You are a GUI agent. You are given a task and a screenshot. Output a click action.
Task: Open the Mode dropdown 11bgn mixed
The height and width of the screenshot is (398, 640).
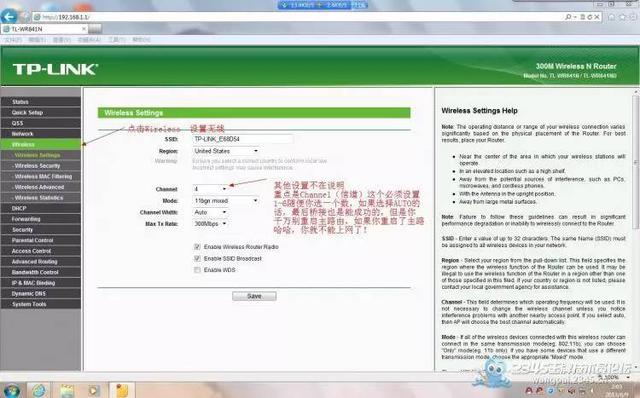pos(226,200)
